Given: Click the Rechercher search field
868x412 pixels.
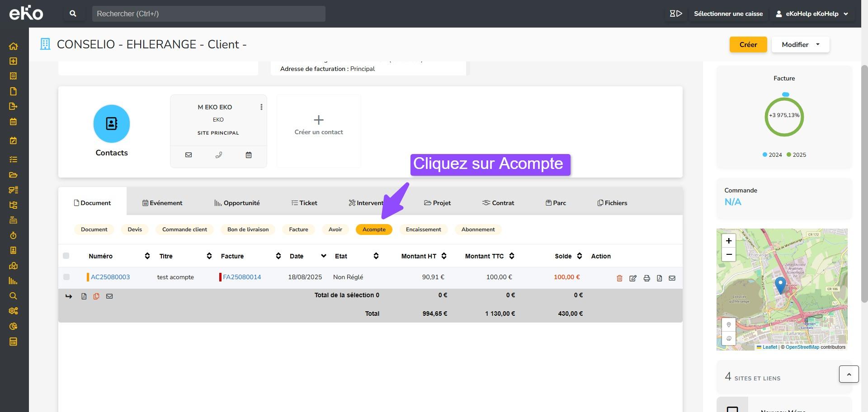Looking at the screenshot, I should point(208,14).
